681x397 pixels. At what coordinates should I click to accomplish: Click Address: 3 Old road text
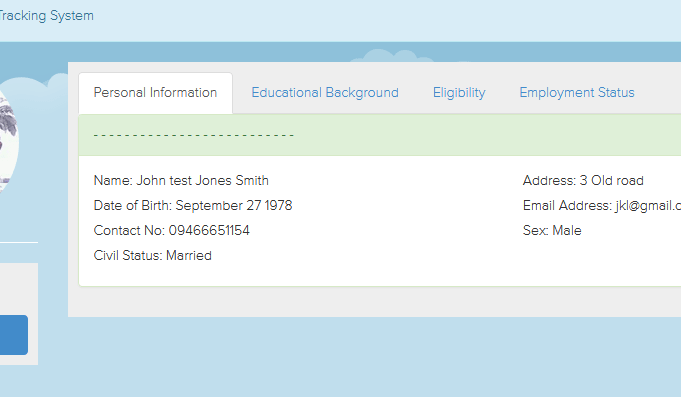[x=583, y=181]
